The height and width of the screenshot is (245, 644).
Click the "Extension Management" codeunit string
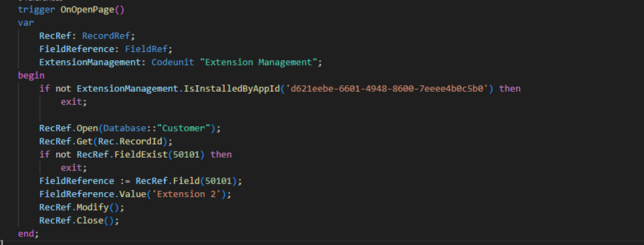[x=259, y=62]
